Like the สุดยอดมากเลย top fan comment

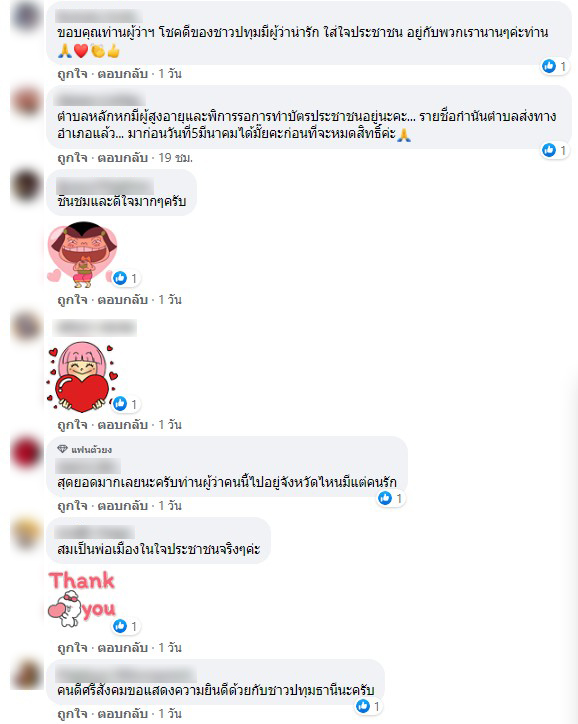click(72, 506)
